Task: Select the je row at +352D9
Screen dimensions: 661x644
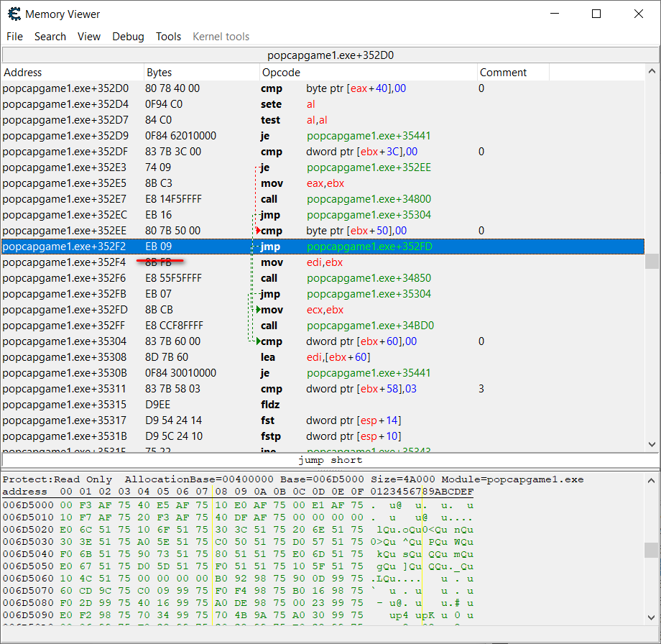Action: (x=323, y=136)
